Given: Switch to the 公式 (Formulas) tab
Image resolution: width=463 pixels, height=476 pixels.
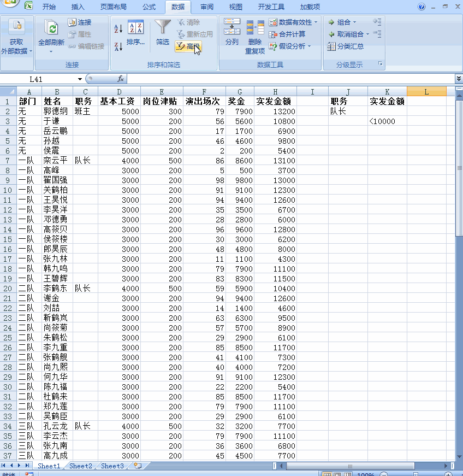Looking at the screenshot, I should pyautogui.click(x=149, y=7).
